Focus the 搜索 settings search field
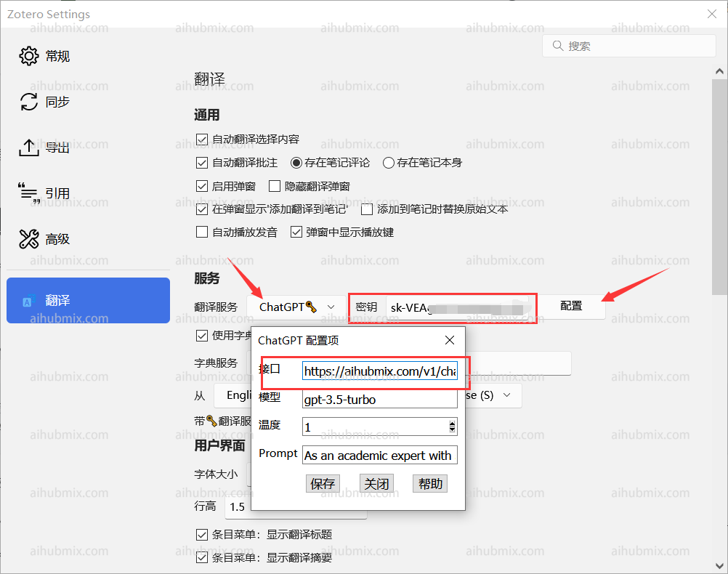This screenshot has height=574, width=728. (628, 46)
